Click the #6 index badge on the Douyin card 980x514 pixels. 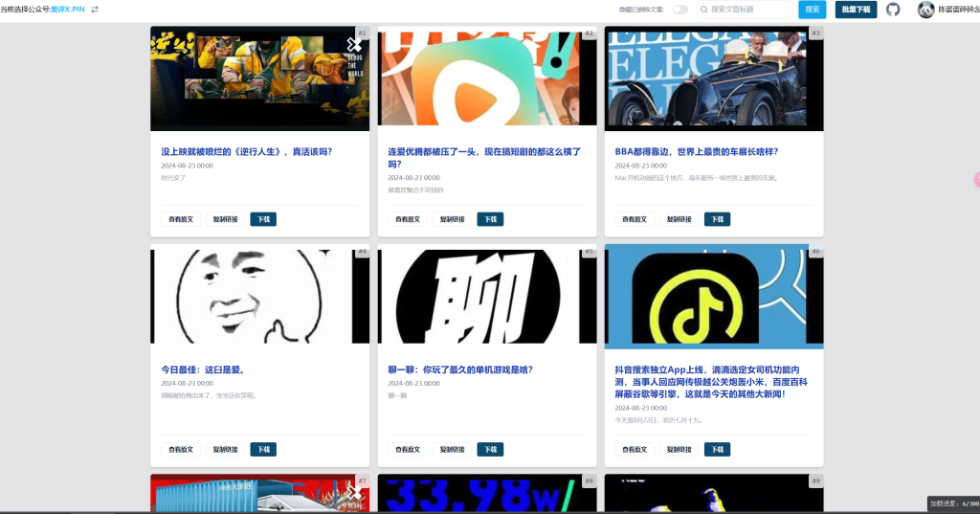point(815,251)
